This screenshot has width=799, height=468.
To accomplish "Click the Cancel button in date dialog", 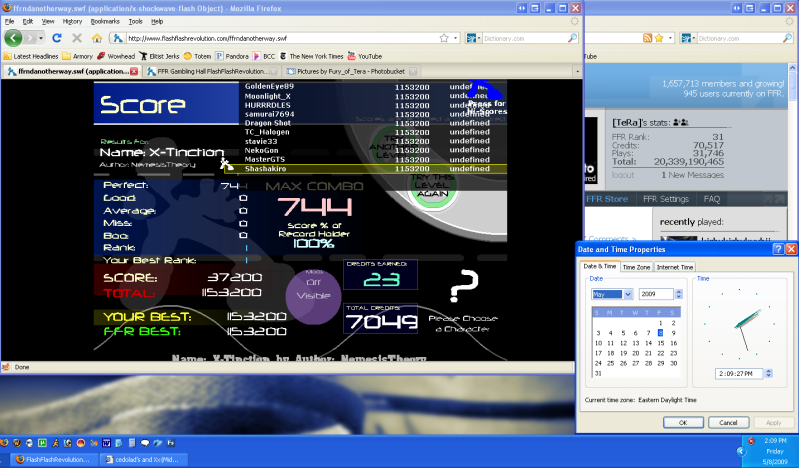I will point(727,423).
